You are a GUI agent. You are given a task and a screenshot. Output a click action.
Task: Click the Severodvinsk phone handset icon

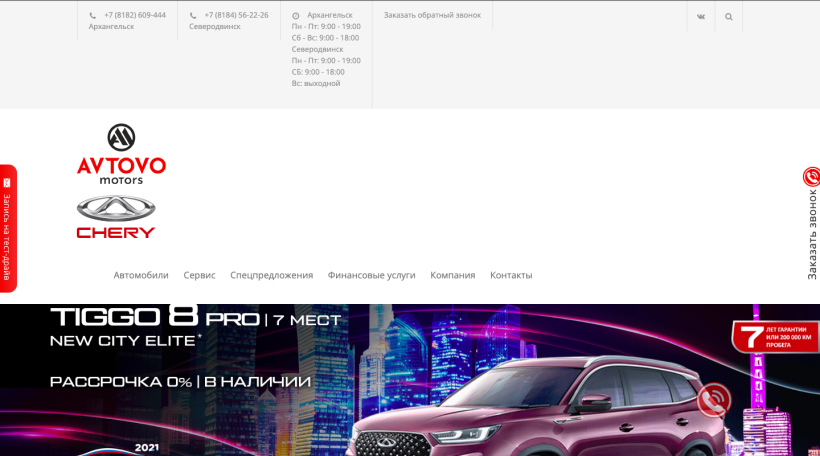(x=193, y=16)
